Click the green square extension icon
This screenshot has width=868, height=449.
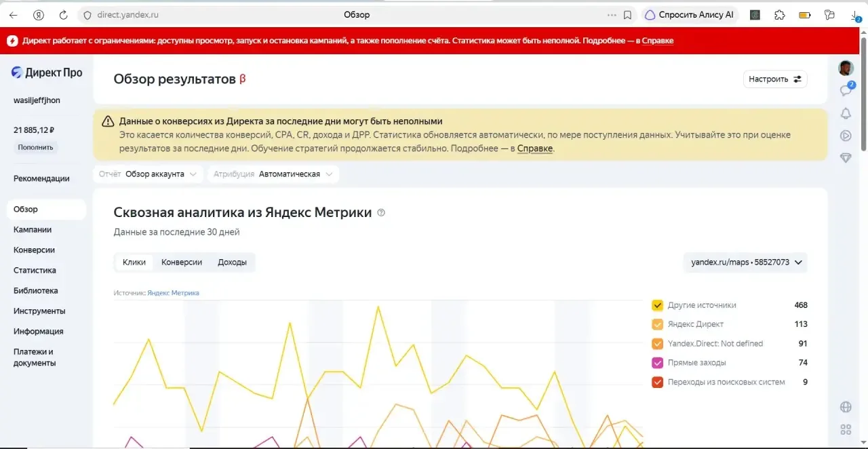pyautogui.click(x=755, y=15)
